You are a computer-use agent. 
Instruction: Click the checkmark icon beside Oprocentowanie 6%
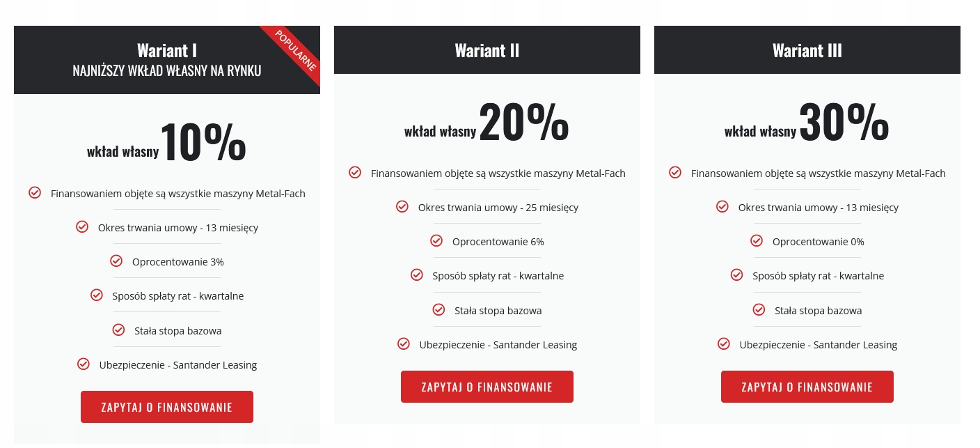(x=436, y=241)
